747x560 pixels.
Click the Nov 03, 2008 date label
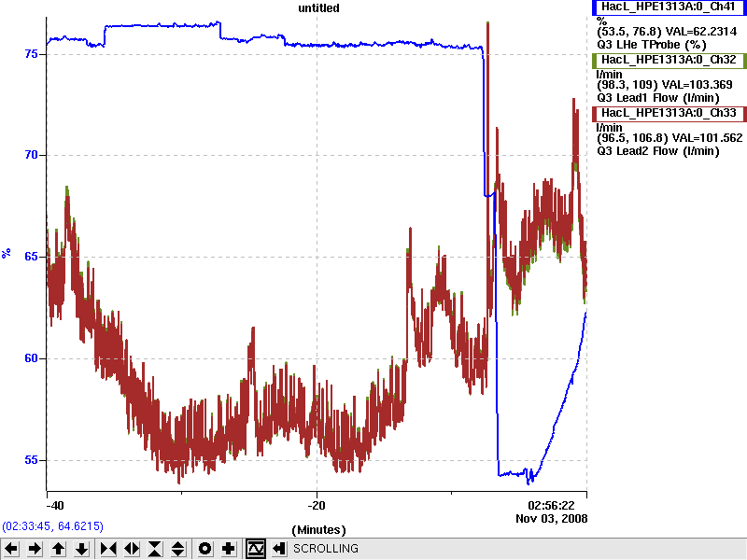pyautogui.click(x=551, y=519)
